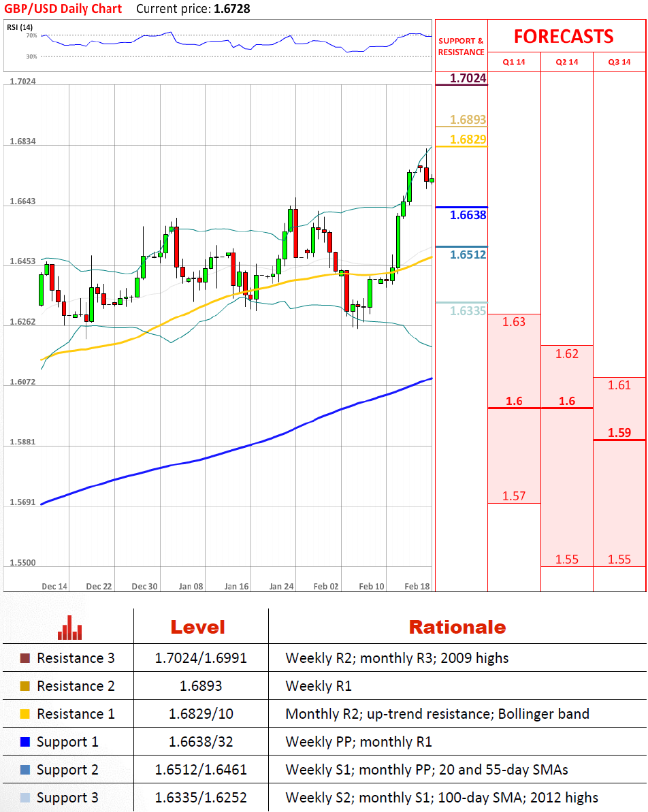Click the level cell 1.6512/1.6461

(x=201, y=770)
